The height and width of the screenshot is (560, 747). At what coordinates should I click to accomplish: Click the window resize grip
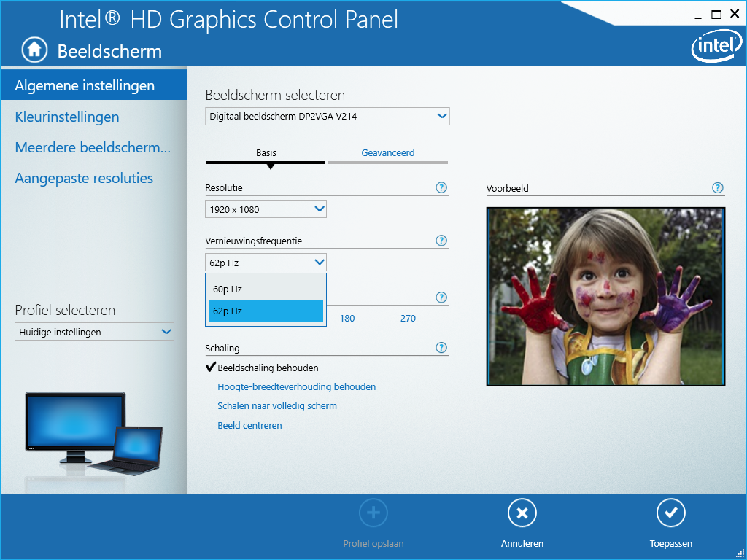740,553
